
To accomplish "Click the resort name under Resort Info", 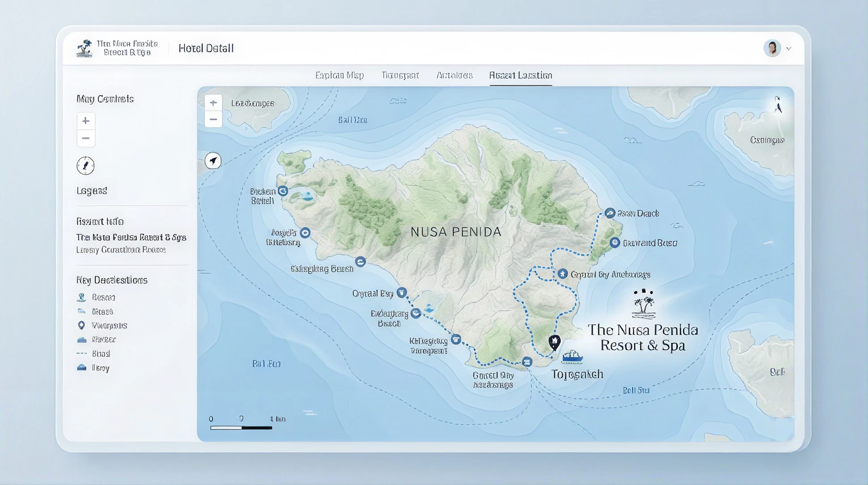I will tap(131, 237).
